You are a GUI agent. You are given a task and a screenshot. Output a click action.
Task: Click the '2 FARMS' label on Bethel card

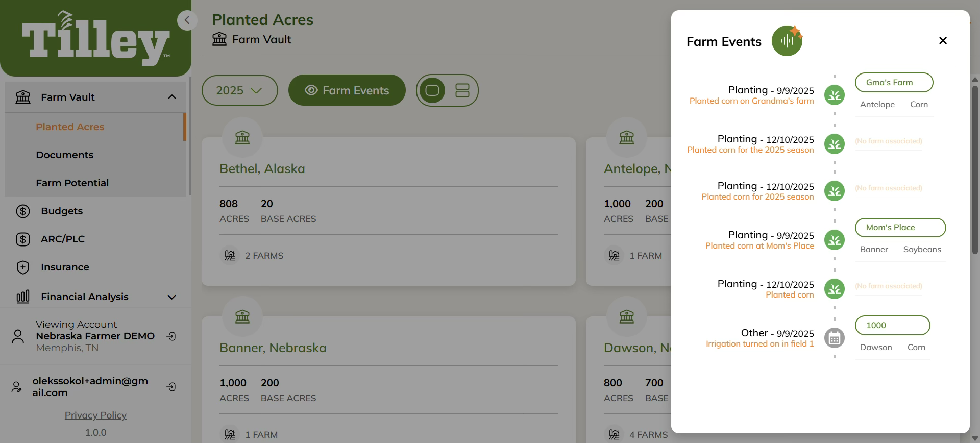(x=264, y=256)
